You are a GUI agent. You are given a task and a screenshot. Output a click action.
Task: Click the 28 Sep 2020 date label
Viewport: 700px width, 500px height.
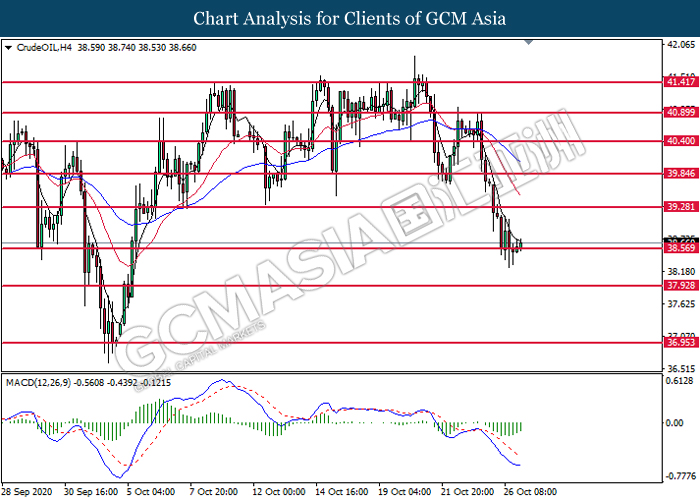click(27, 492)
